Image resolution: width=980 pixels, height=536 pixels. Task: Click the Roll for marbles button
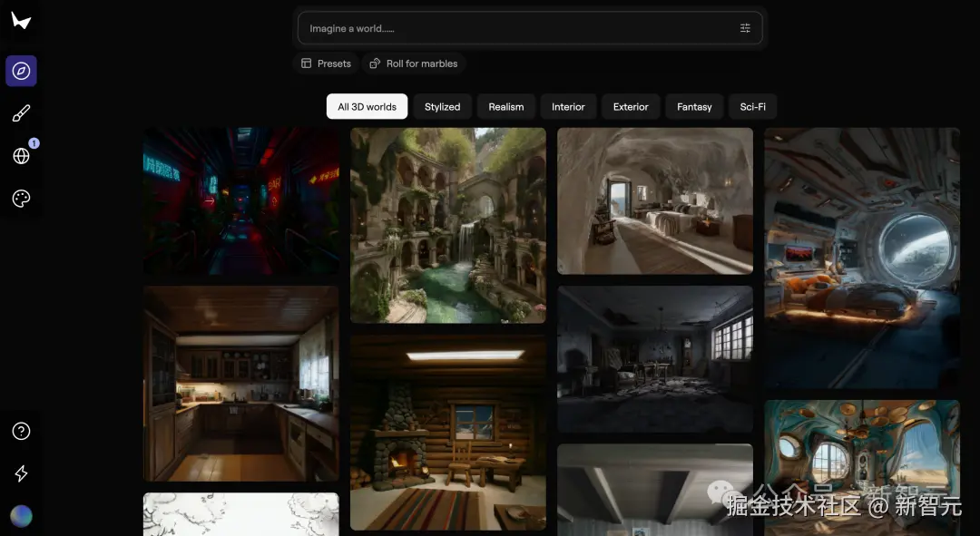point(413,63)
